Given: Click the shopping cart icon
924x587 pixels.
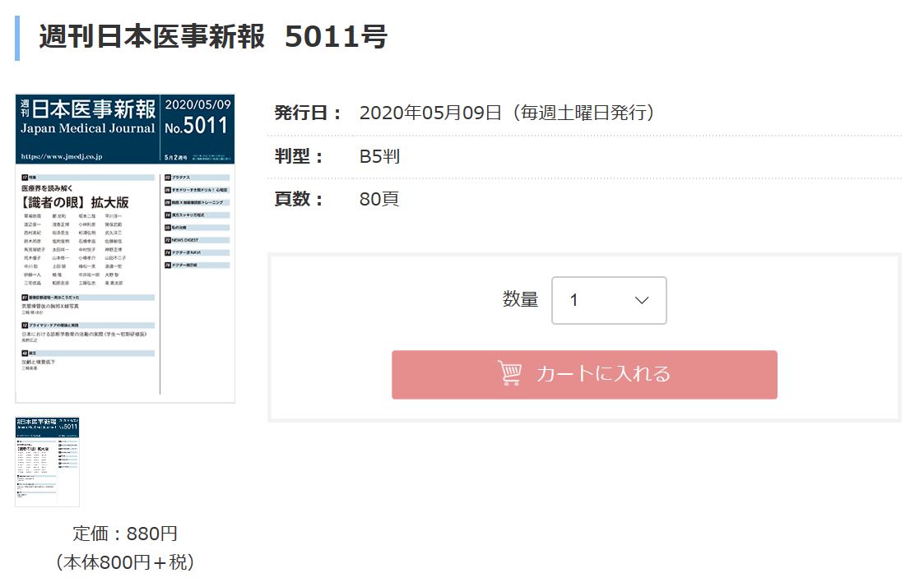Looking at the screenshot, I should (x=510, y=373).
